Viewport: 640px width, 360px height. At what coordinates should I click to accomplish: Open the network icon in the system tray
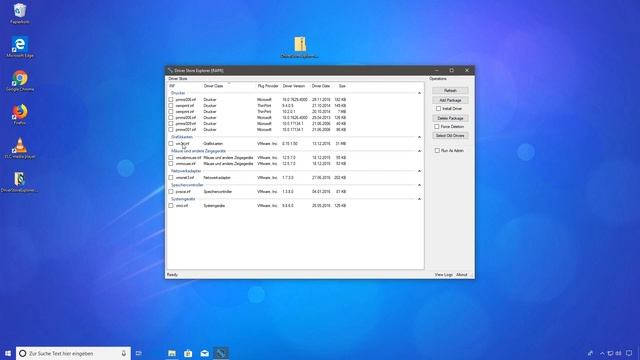point(610,353)
